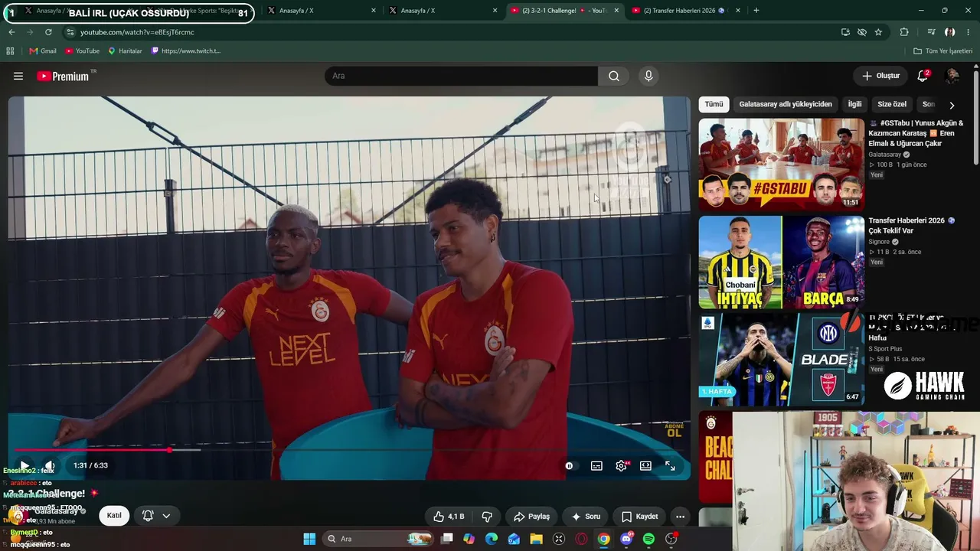Show more filter chips with the arrow
980x551 pixels.
(952, 105)
